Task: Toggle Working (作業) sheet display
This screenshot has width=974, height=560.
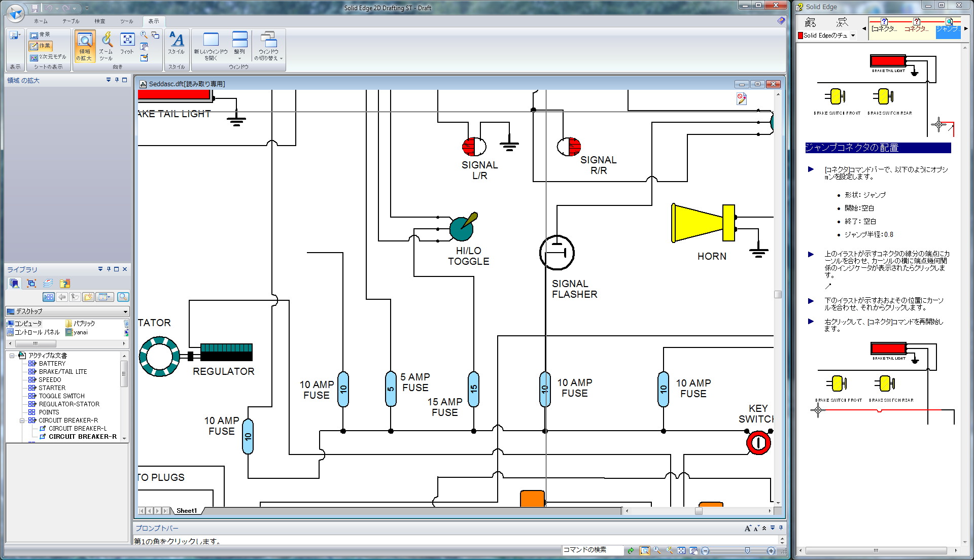Action: coord(40,46)
